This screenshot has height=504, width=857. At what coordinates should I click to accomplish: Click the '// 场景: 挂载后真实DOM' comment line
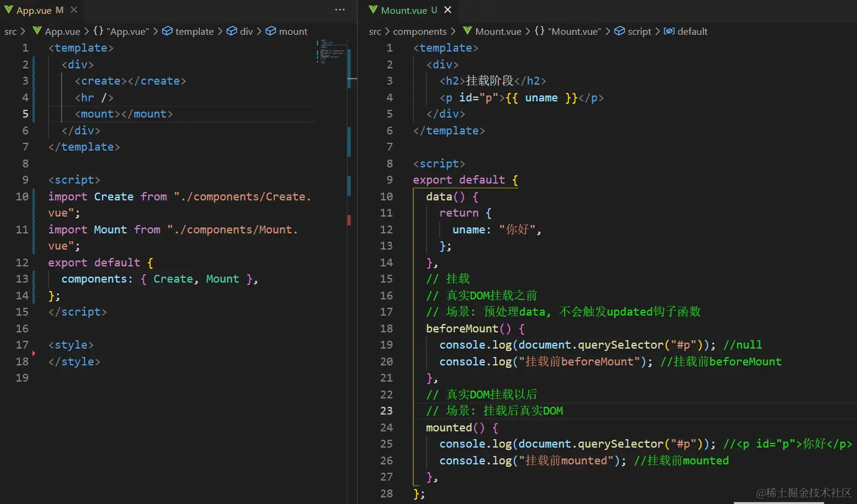click(x=495, y=411)
